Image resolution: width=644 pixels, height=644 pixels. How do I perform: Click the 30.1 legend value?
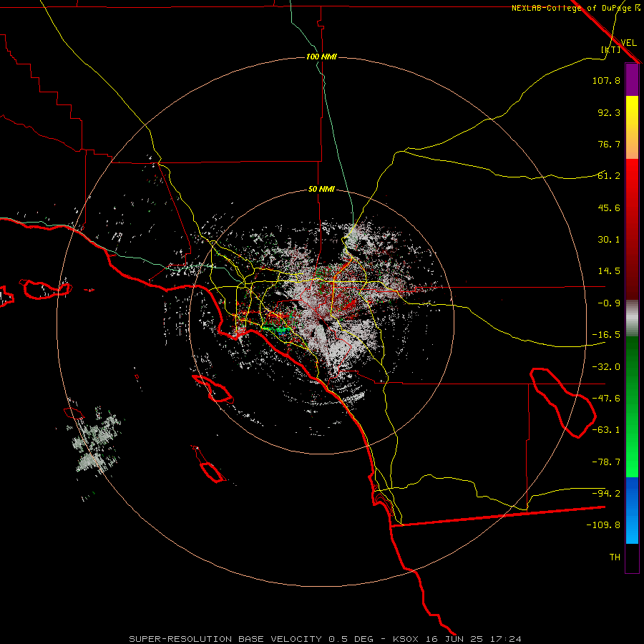(609, 239)
